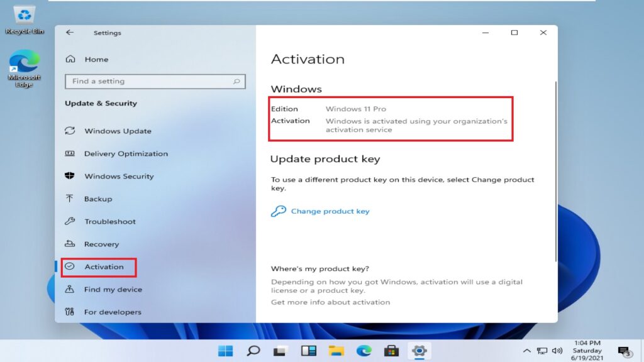Click the volume speaker icon

point(557,351)
